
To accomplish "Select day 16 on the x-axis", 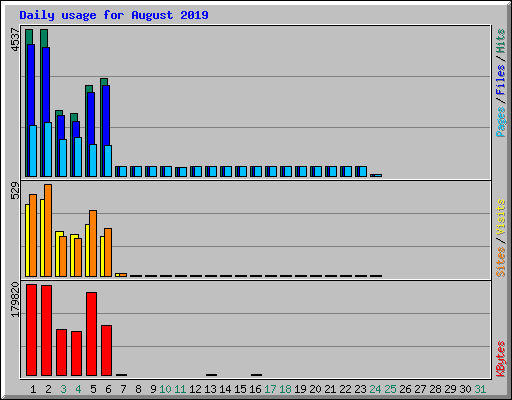I will tap(255, 389).
